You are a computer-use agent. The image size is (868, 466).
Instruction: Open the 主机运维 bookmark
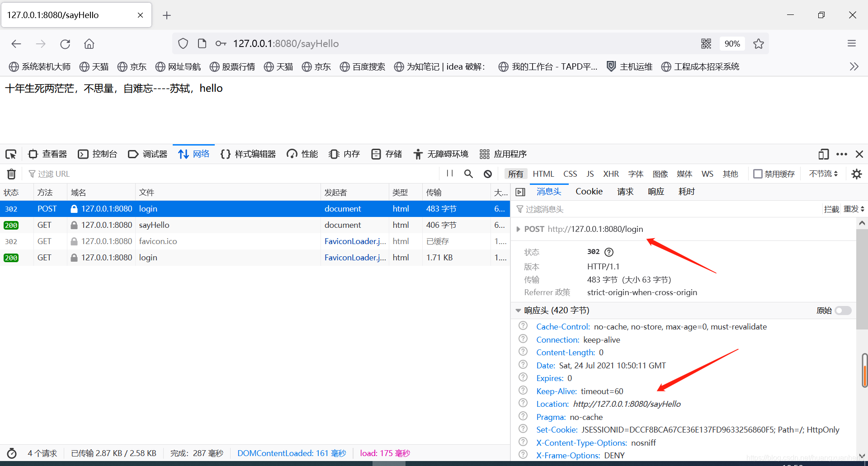[x=629, y=66]
